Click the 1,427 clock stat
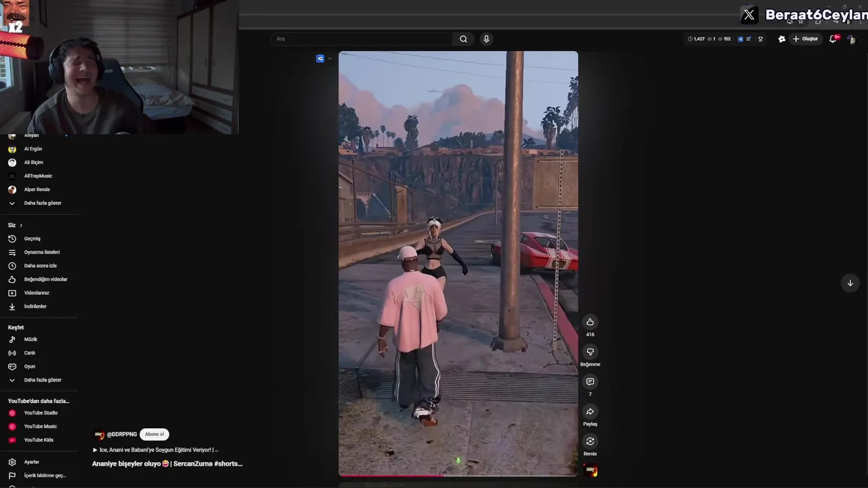 [x=696, y=39]
